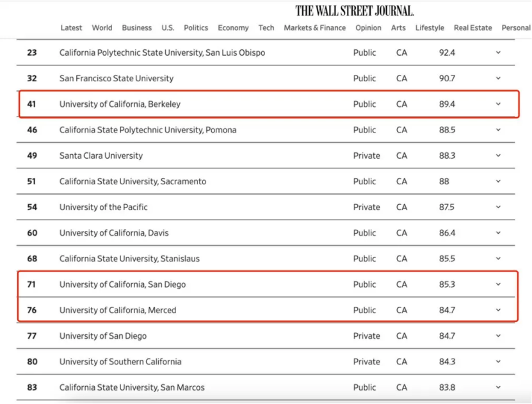
Task: Click California State University, San Marcos name
Action: 132,388
